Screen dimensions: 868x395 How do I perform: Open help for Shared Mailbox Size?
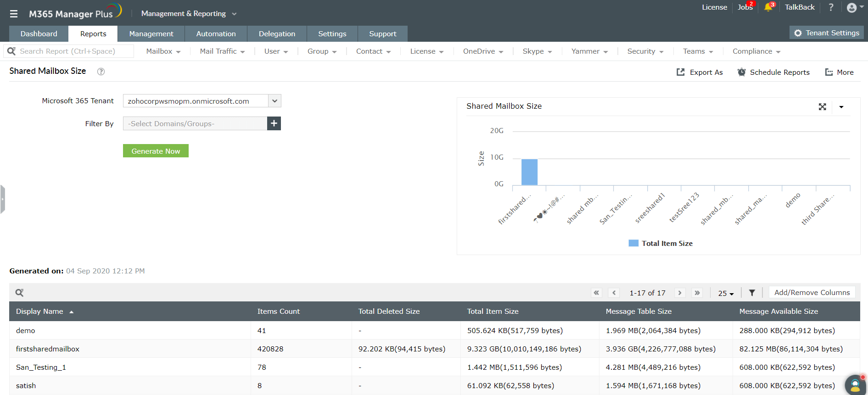click(101, 72)
